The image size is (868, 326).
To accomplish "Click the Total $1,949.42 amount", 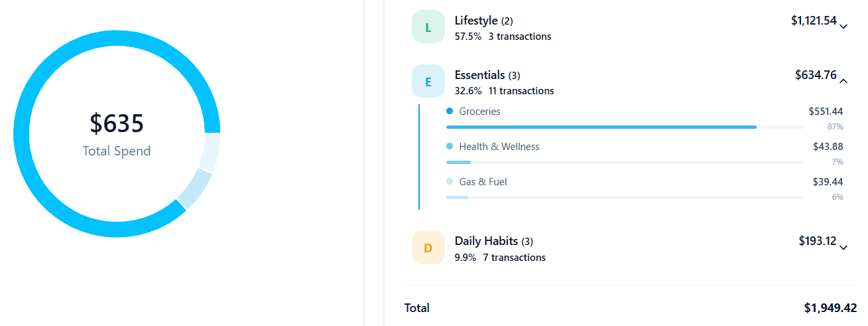I will point(830,308).
